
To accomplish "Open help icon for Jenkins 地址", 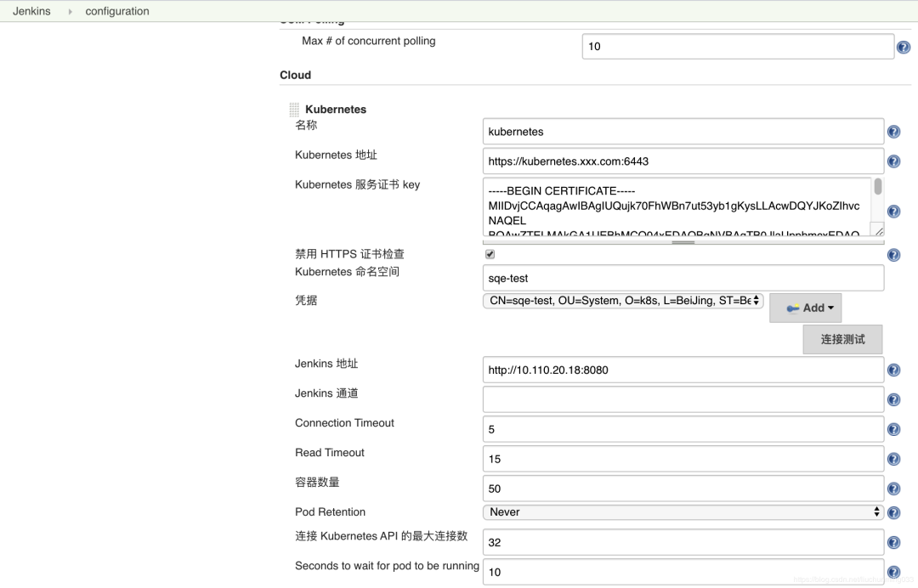I will tap(893, 370).
